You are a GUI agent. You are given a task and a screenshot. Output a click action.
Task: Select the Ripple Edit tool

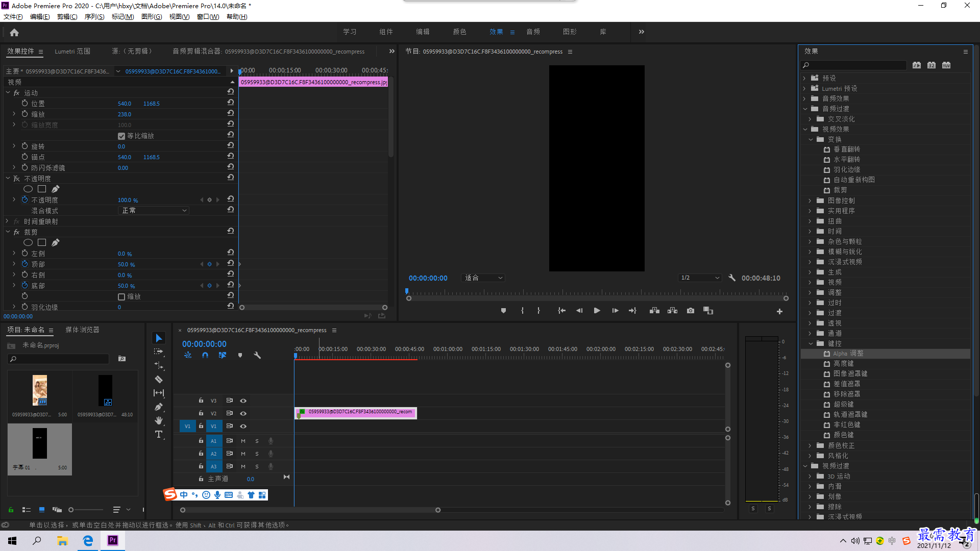[159, 365]
